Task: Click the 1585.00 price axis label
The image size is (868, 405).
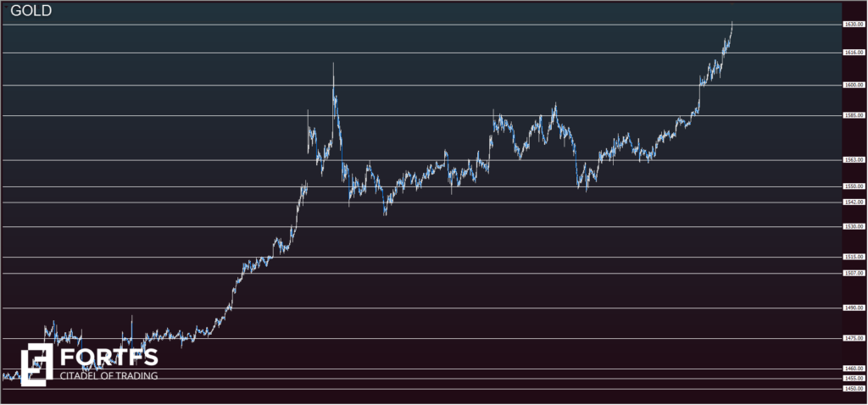Action: pyautogui.click(x=853, y=115)
